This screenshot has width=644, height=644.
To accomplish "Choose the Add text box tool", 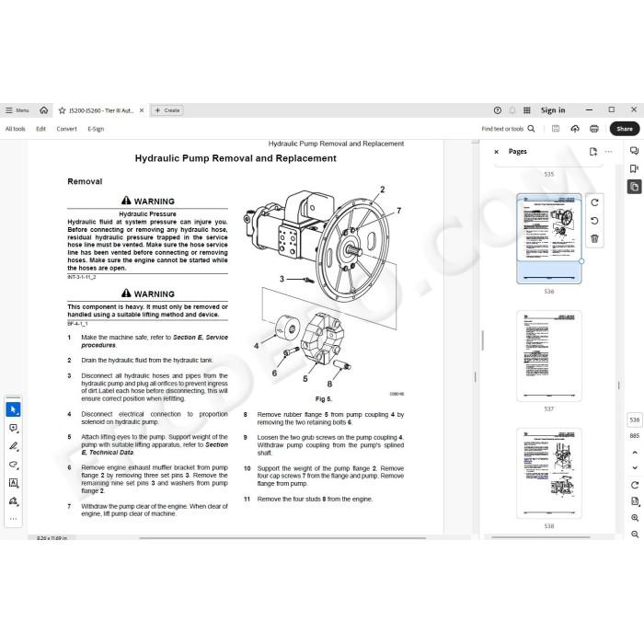I will pos(13,483).
